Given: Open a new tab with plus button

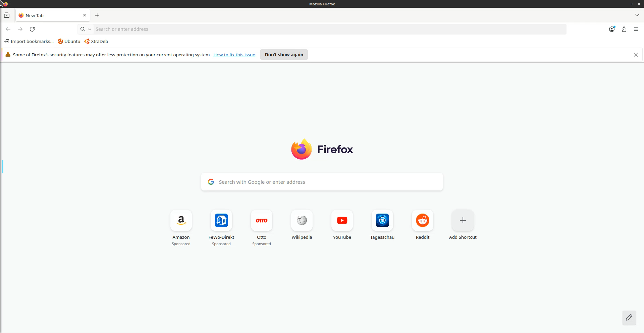Looking at the screenshot, I should pos(97,15).
